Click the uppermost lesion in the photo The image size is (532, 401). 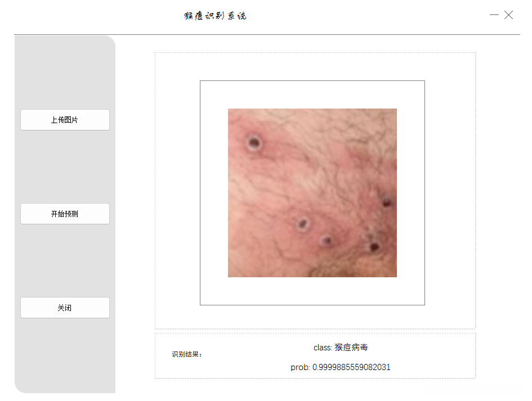coord(254,142)
